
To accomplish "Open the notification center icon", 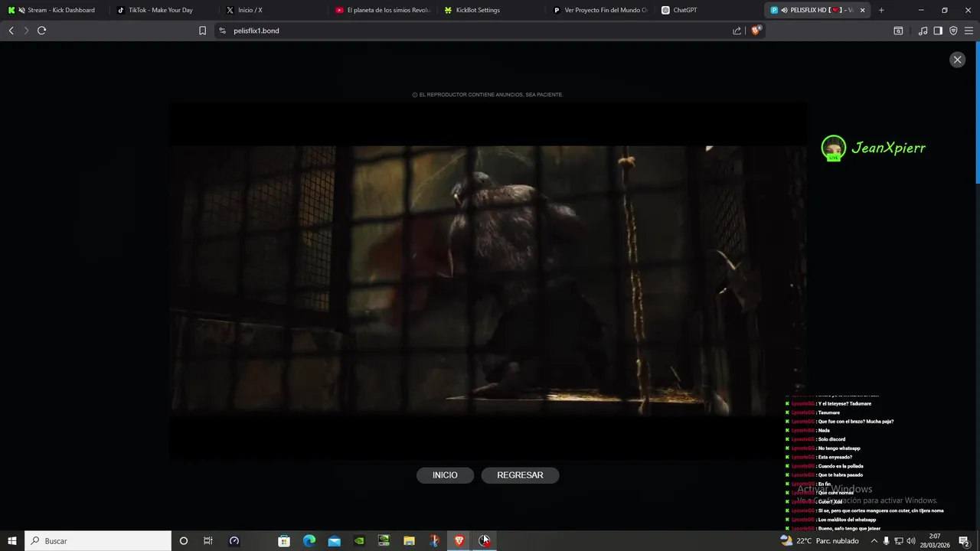I will coord(965,541).
